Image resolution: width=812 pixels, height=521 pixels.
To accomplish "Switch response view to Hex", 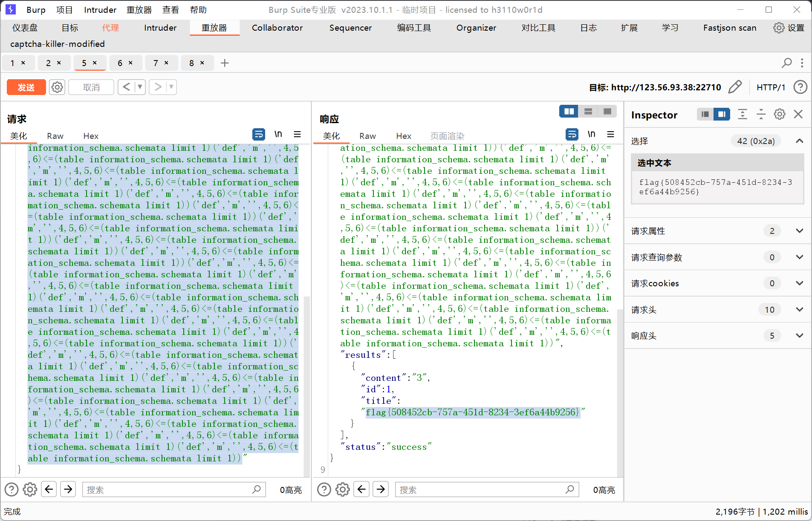I will [404, 136].
